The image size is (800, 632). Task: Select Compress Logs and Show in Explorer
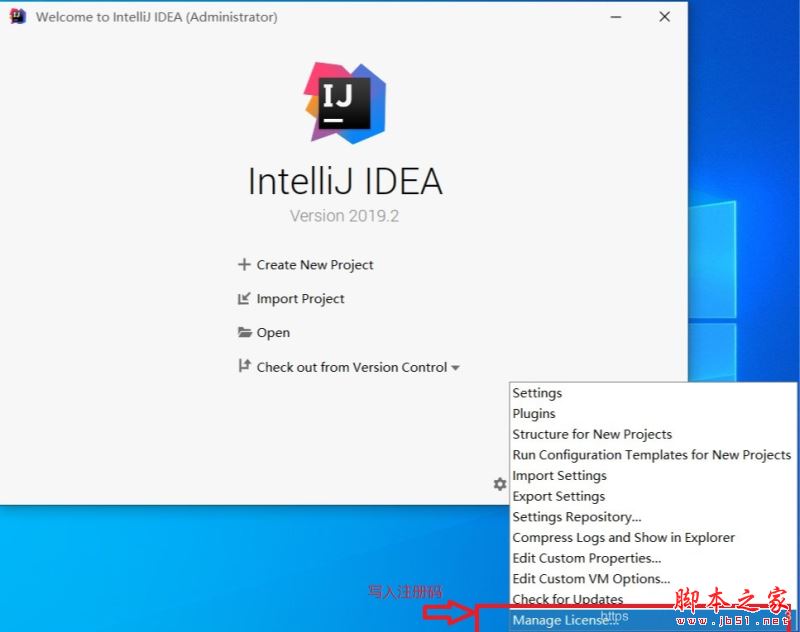[653, 537]
